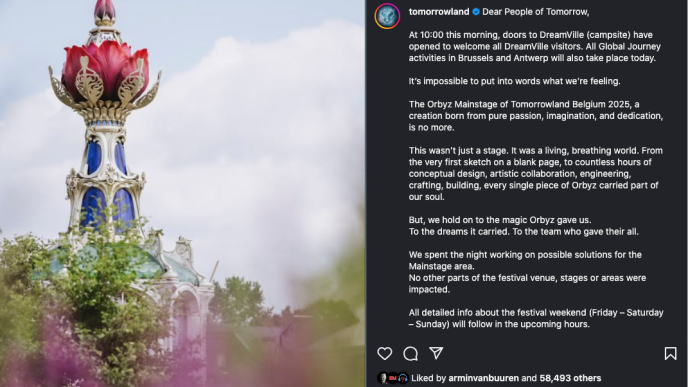The width and height of the screenshot is (688, 387).
Task: Click the 'Liked by' label text
Action: pyautogui.click(x=429, y=378)
